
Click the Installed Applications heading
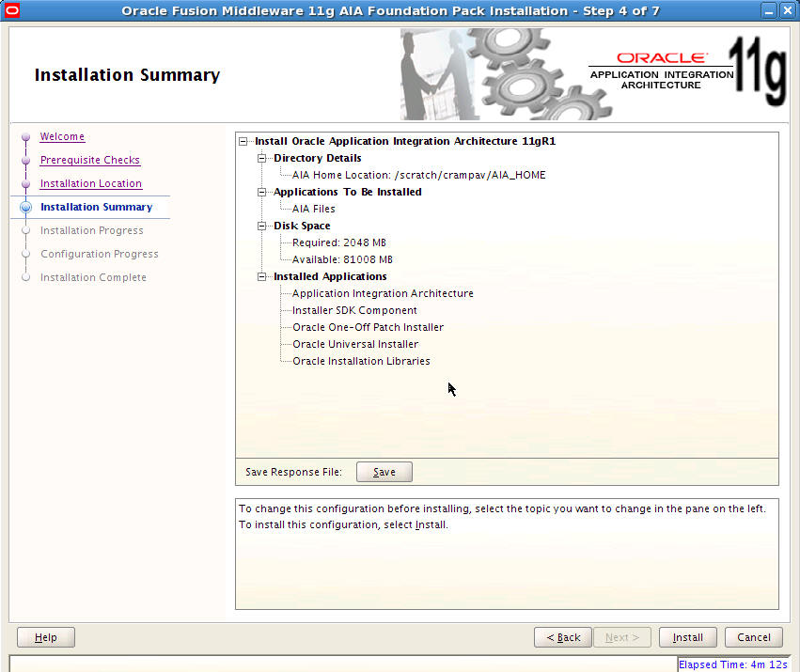[330, 276]
